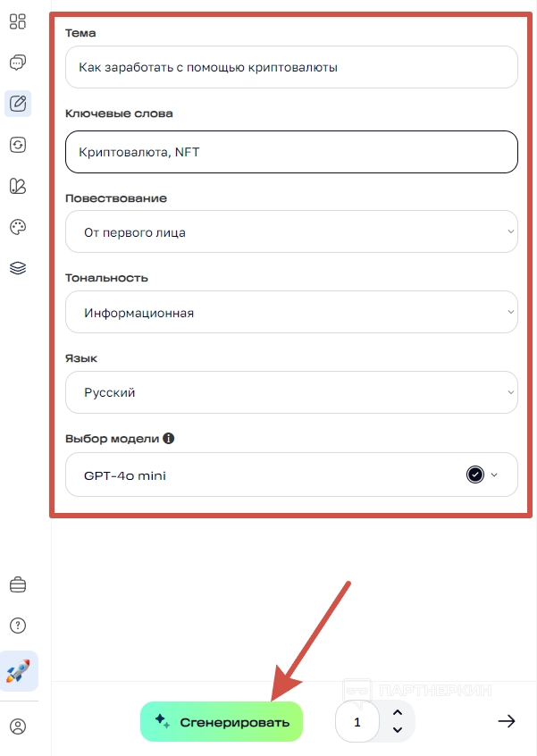The width and height of the screenshot is (537, 756).
Task: Click the right arrow next to counter
Action: pyautogui.click(x=507, y=721)
